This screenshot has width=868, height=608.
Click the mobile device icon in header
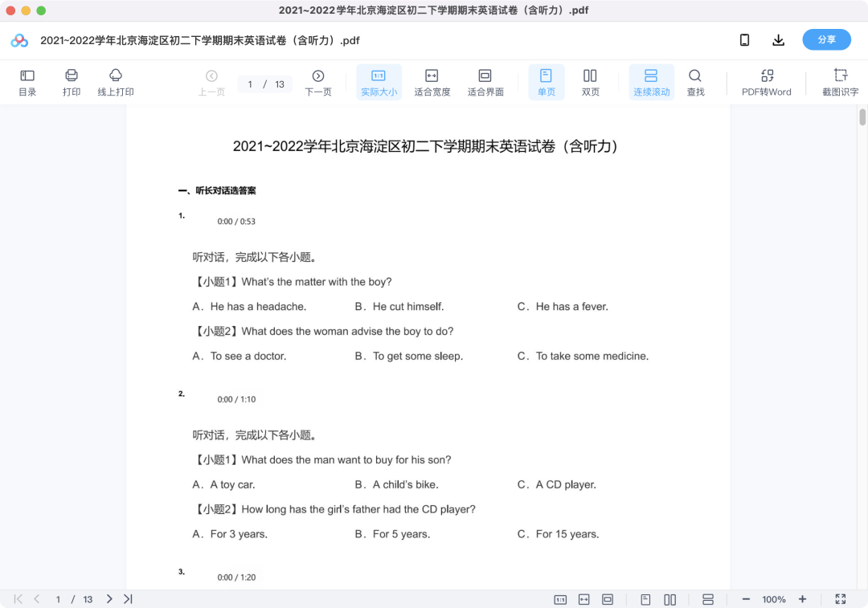pyautogui.click(x=744, y=40)
